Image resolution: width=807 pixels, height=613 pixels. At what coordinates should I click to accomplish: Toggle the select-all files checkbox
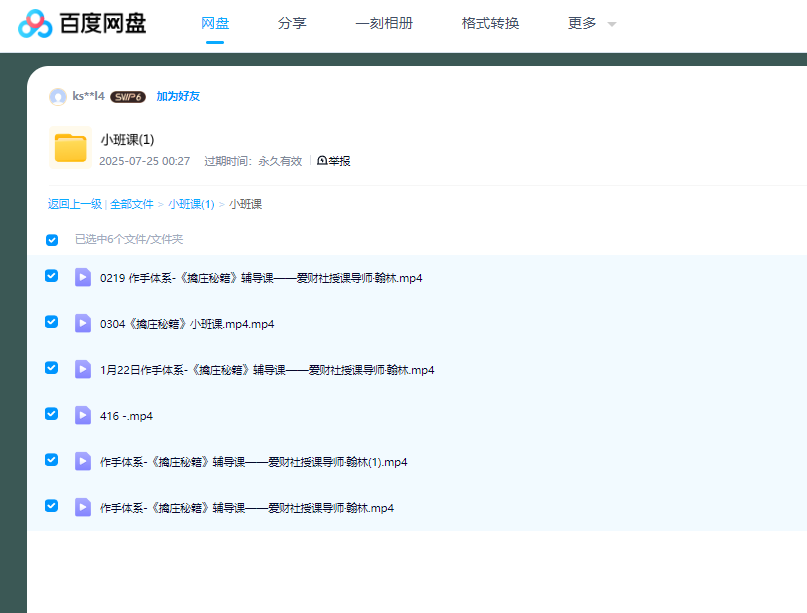pos(52,240)
